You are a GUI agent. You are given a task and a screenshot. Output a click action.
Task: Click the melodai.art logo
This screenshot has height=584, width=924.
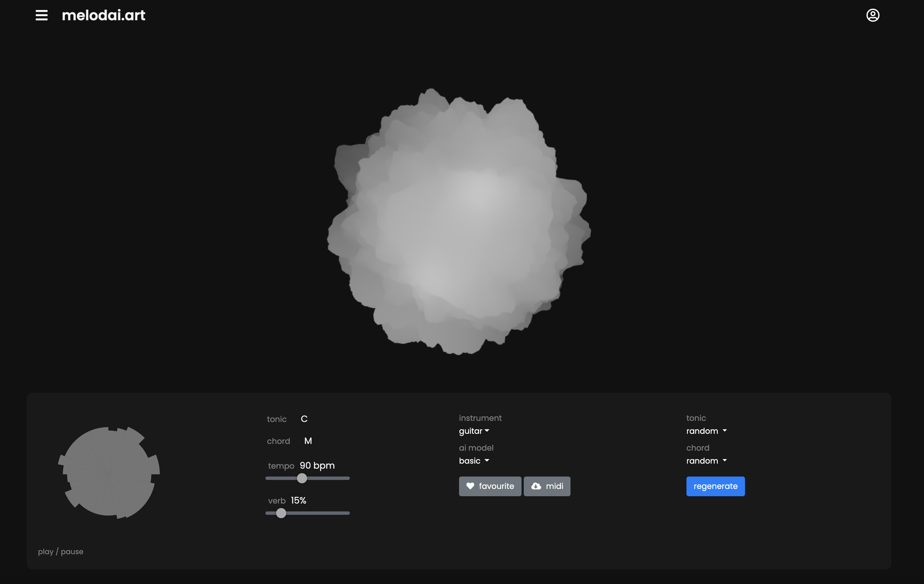[104, 15]
